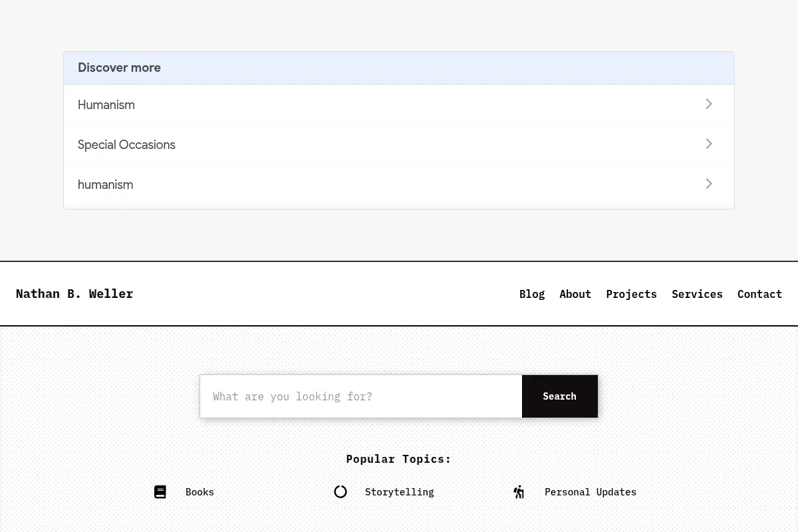Open the Contact page
This screenshot has width=798, height=532.
(759, 294)
